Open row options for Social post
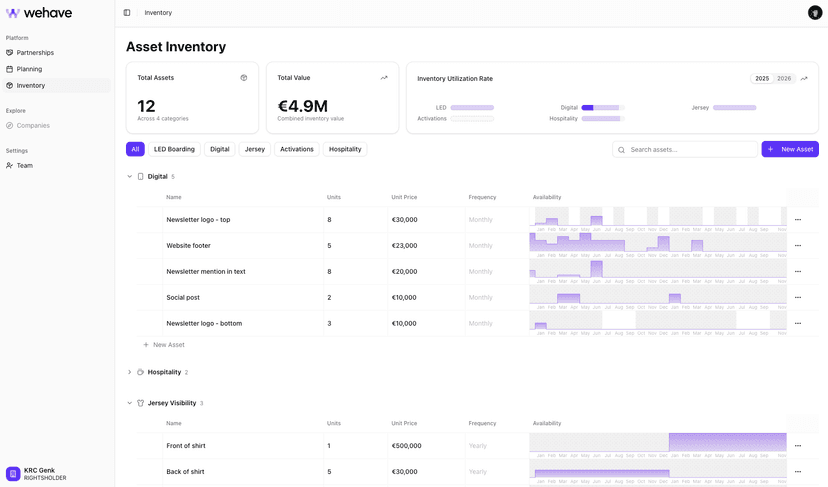 (797, 298)
